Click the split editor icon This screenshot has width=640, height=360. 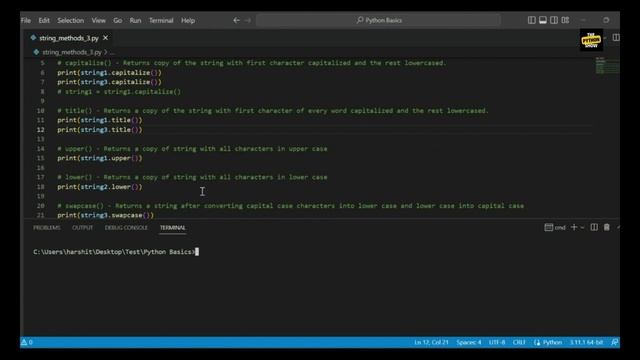coord(616,38)
